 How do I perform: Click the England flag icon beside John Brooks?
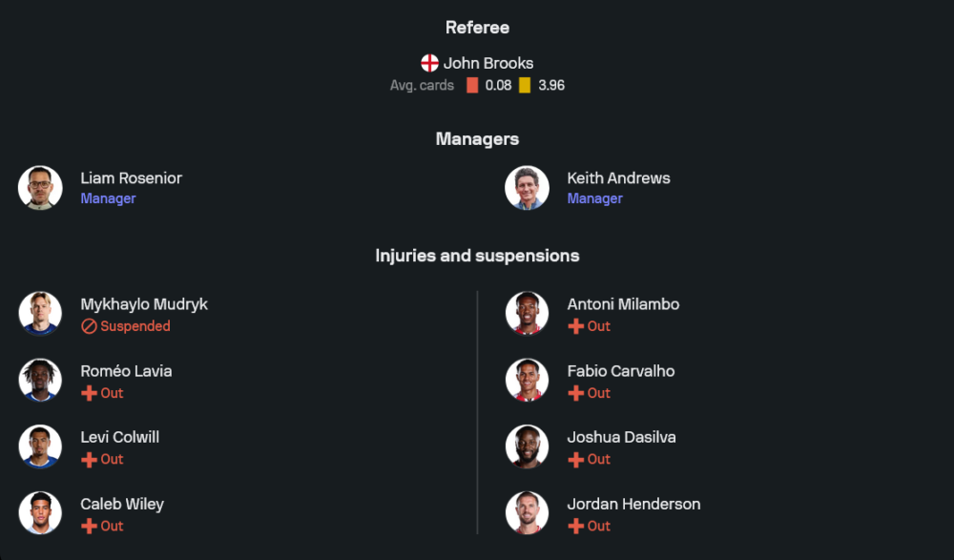coord(429,63)
